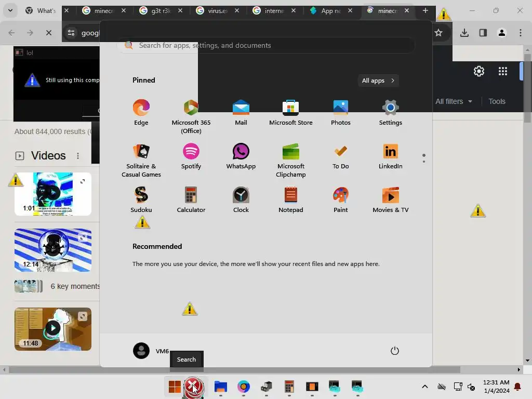The height and width of the screenshot is (399, 532).
Task: Switch to the virus.e browser tab
Action: 218,10
